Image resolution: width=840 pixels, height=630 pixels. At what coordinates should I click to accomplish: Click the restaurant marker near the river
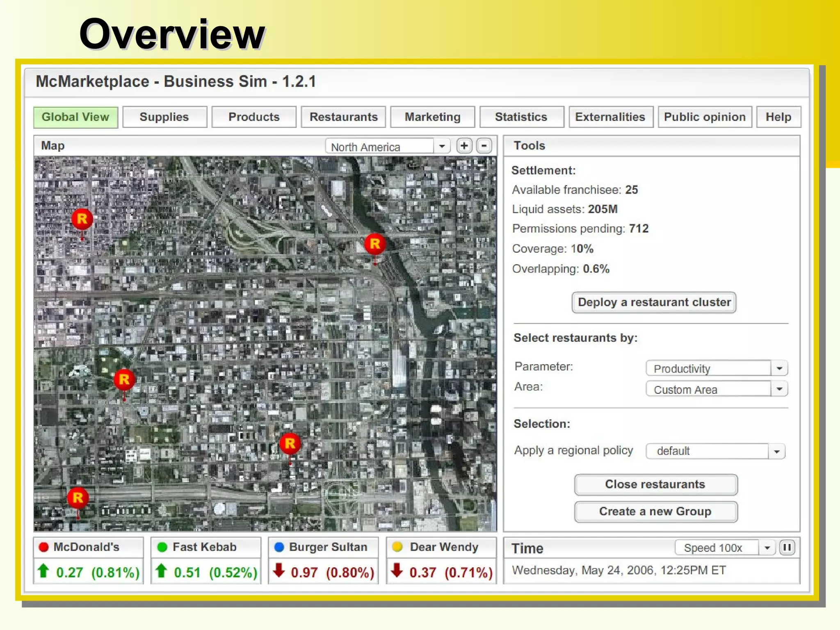pyautogui.click(x=375, y=244)
